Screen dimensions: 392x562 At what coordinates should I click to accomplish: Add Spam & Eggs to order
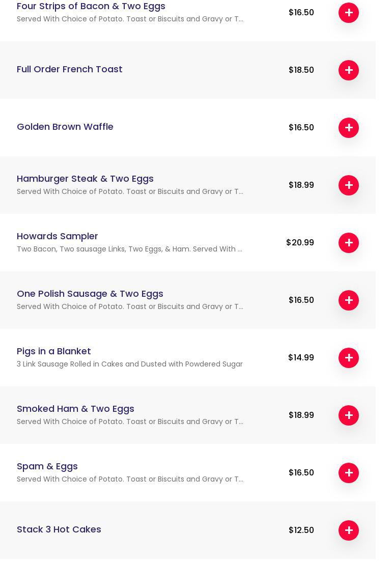[x=349, y=473]
